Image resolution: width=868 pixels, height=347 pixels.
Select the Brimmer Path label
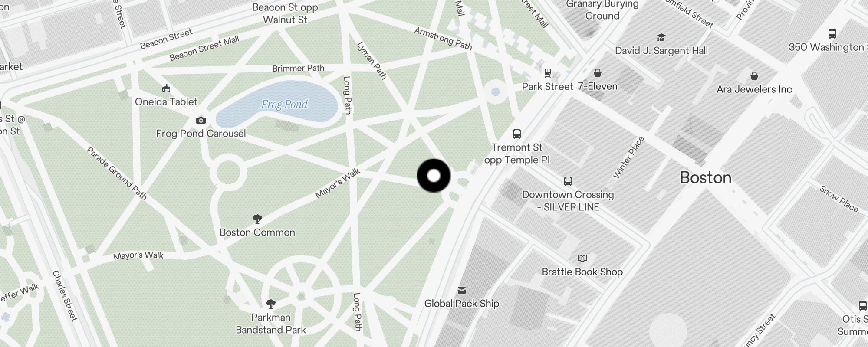tap(298, 68)
